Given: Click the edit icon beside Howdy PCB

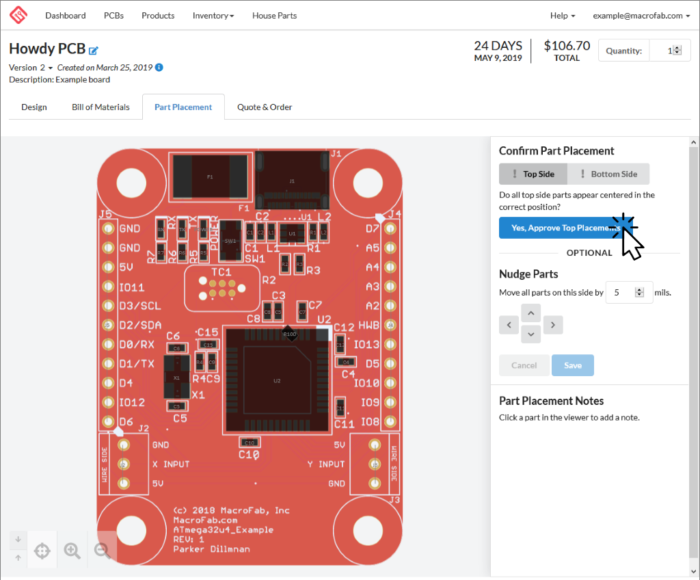Looking at the screenshot, I should pyautogui.click(x=94, y=50).
